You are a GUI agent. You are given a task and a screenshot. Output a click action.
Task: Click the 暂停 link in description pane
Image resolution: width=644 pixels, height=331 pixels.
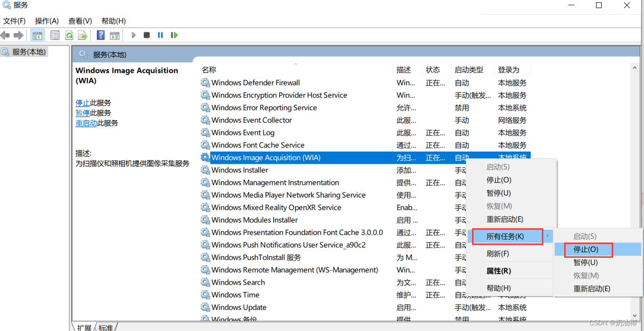coord(83,113)
